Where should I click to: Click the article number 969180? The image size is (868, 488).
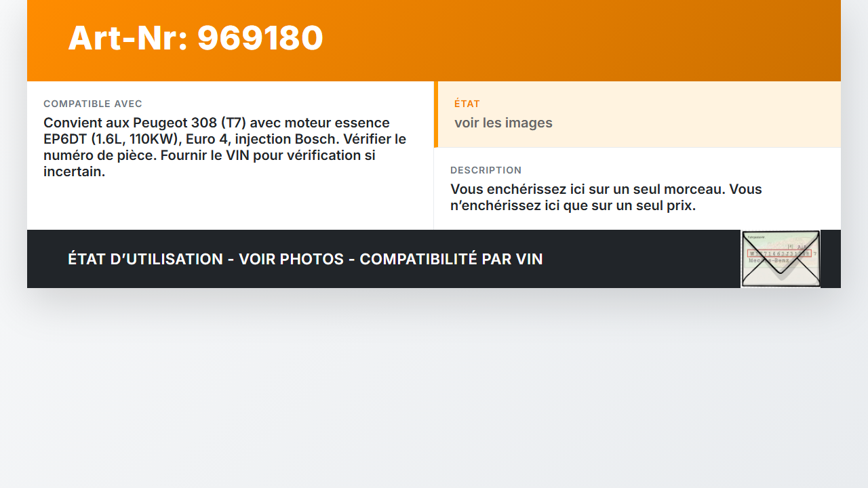tap(260, 38)
